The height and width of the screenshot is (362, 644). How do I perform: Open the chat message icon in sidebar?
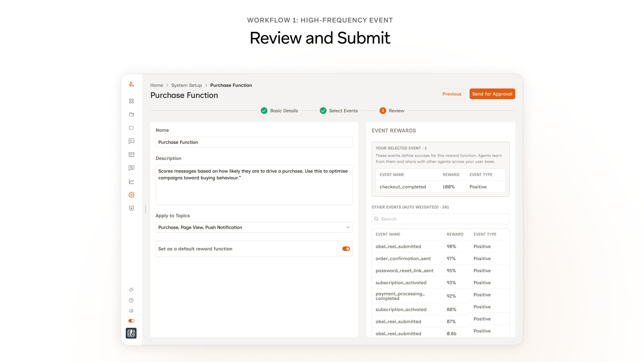pyautogui.click(x=131, y=141)
